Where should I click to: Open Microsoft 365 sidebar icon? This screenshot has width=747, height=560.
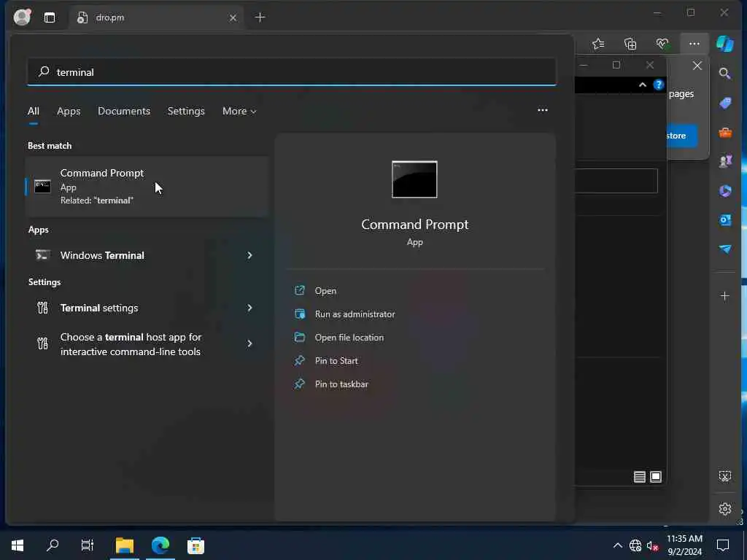(x=725, y=190)
